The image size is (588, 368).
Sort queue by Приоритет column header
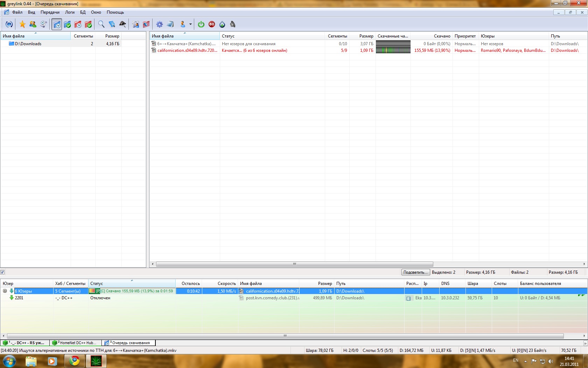pyautogui.click(x=465, y=36)
